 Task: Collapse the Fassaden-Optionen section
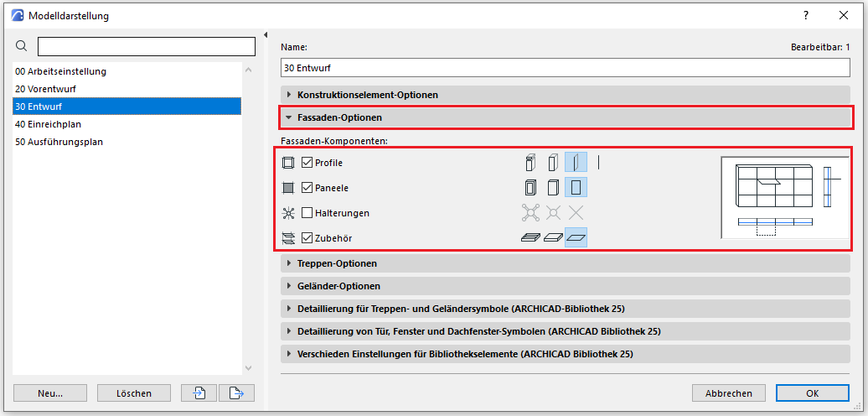coord(339,117)
